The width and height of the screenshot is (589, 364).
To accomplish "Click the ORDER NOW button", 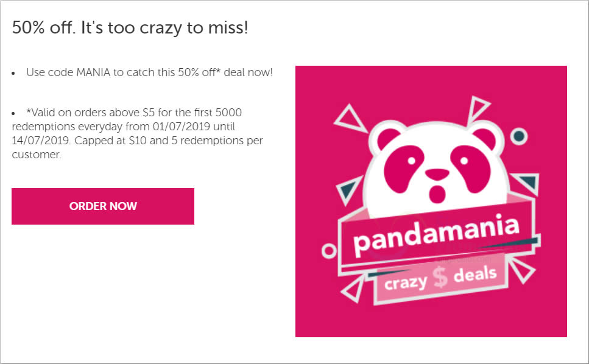I will point(102,206).
